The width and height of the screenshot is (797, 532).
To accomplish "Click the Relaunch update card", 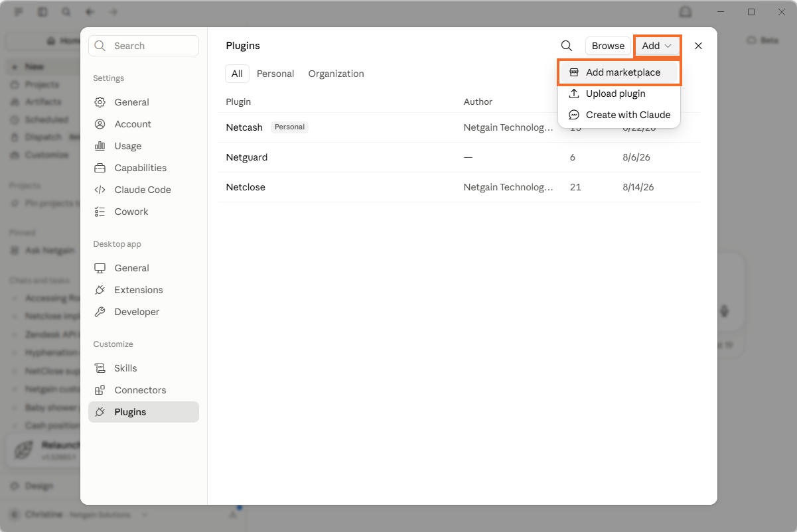I will tap(43, 450).
